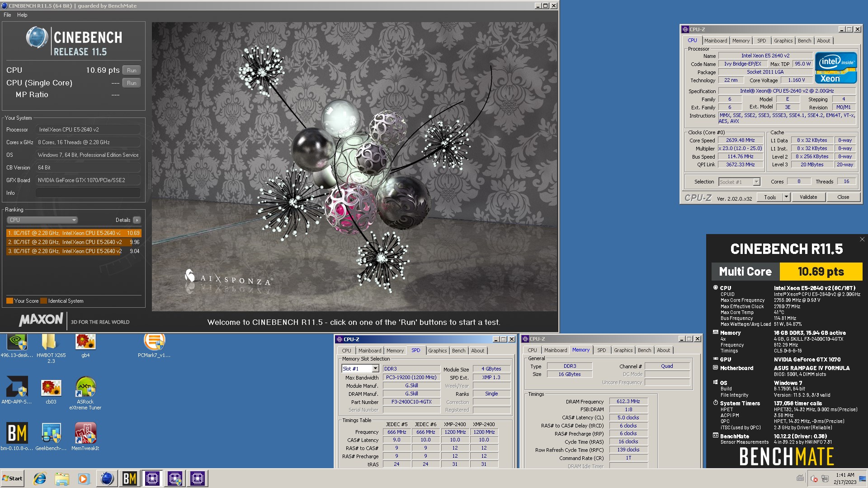Click the CPU-Z Tools button
This screenshot has width=868, height=488.
770,197
